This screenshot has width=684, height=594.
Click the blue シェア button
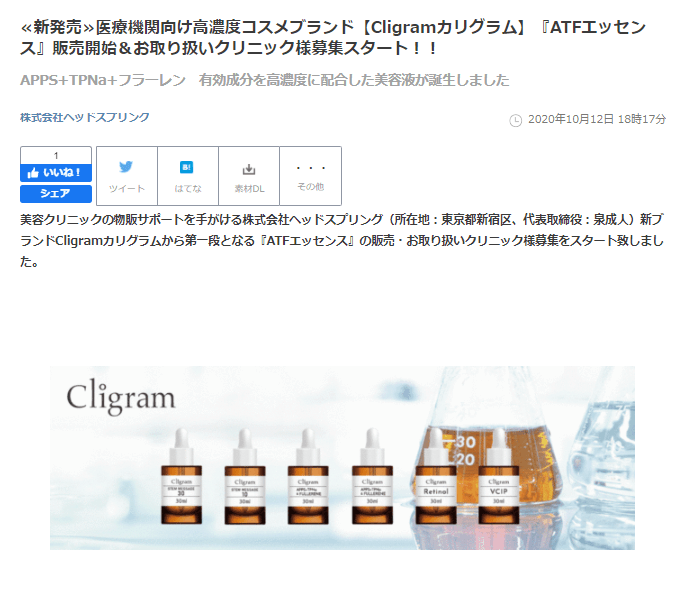(x=56, y=194)
